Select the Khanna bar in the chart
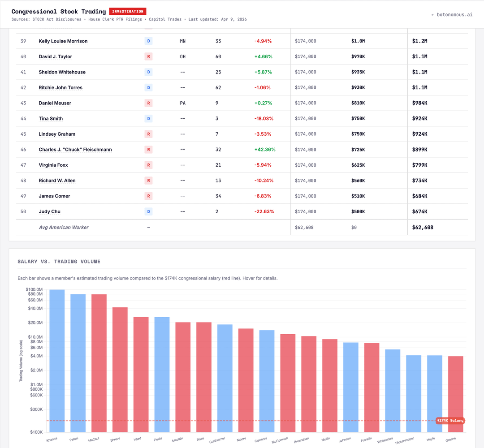484x448 pixels. (57, 358)
